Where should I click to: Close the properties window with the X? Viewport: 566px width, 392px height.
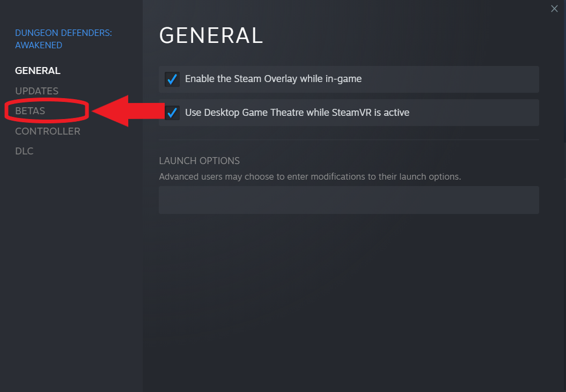tap(554, 9)
